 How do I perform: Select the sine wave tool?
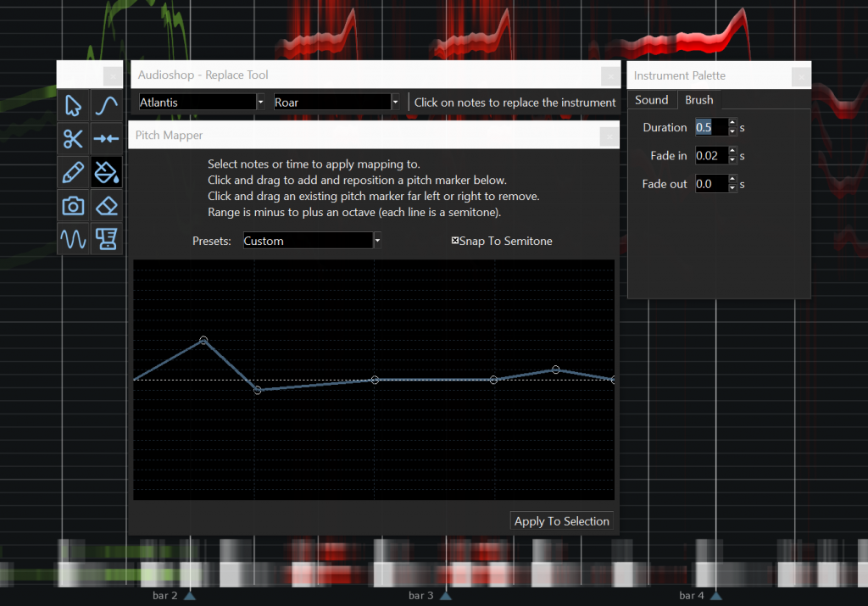[74, 239]
